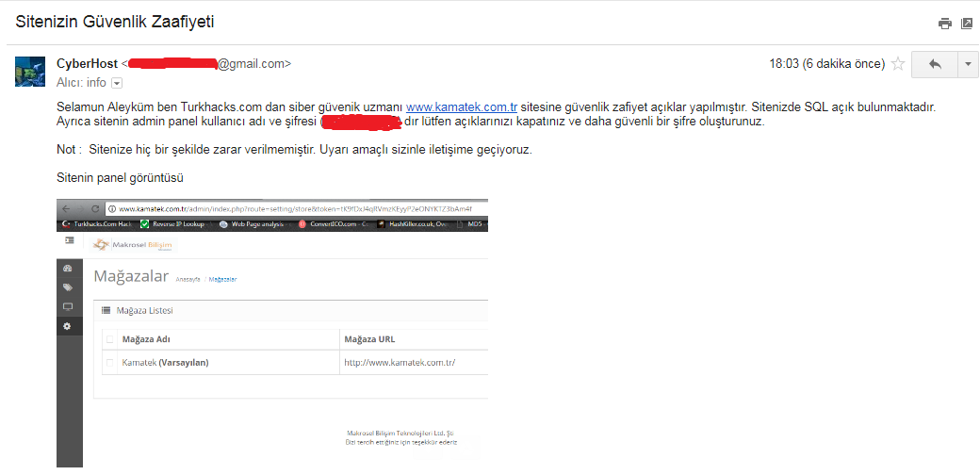
Task: Click the CyberHost sender avatar
Action: pyautogui.click(x=30, y=72)
